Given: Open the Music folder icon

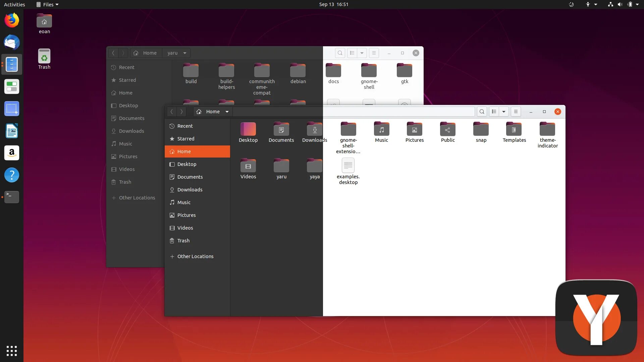Looking at the screenshot, I should pos(381,130).
